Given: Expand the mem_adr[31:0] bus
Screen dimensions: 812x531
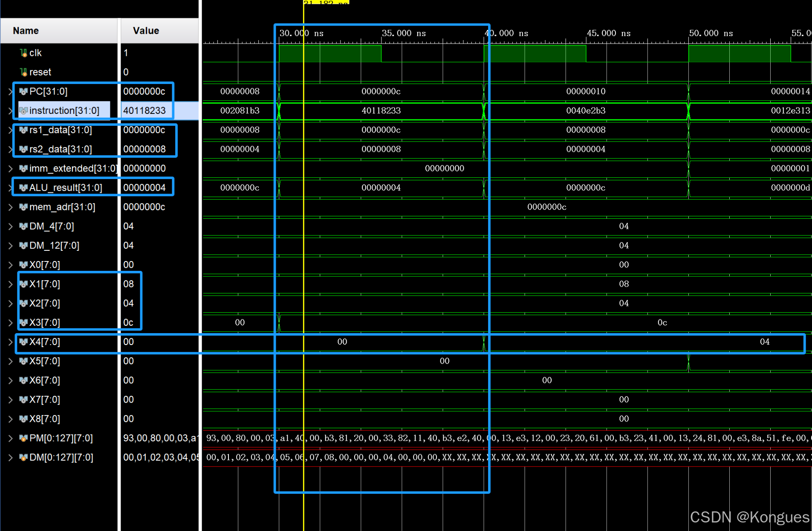Looking at the screenshot, I should click(10, 207).
